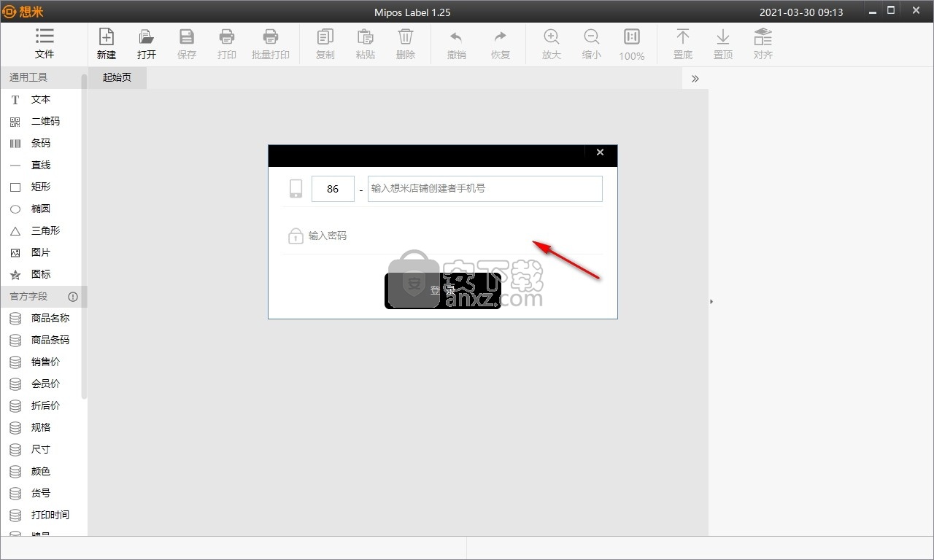Open the 文件 menu
This screenshot has width=934, height=560.
pos(45,44)
